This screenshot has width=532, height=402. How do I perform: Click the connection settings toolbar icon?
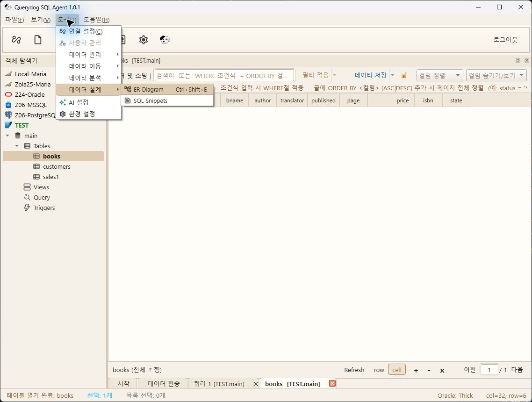(16, 40)
